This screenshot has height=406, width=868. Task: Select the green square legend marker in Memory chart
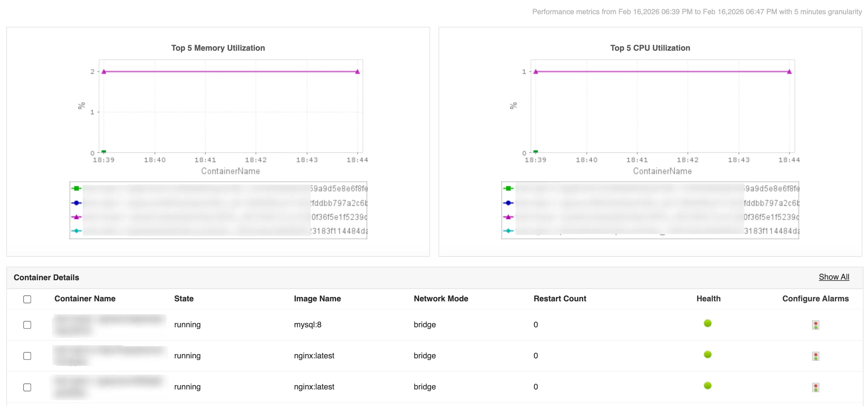(x=76, y=188)
